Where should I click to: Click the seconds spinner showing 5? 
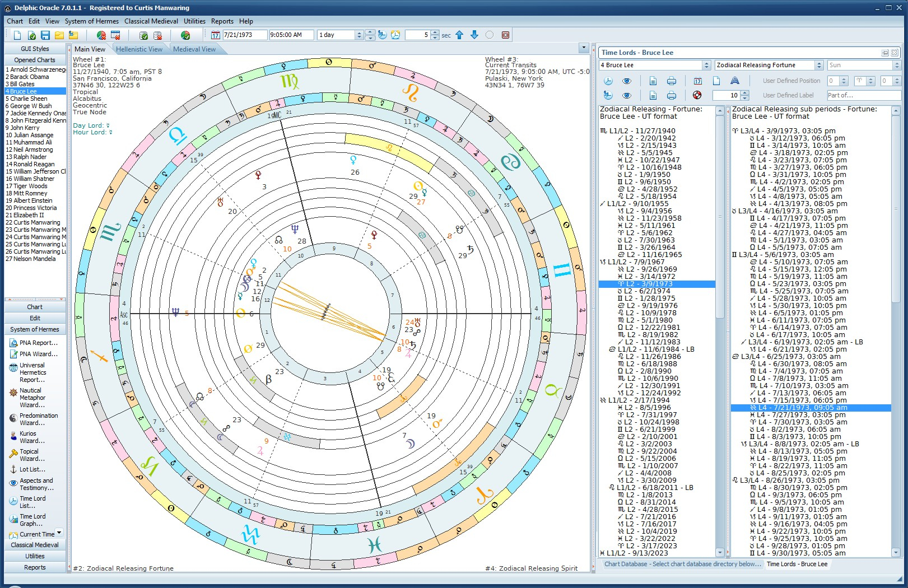click(x=434, y=35)
